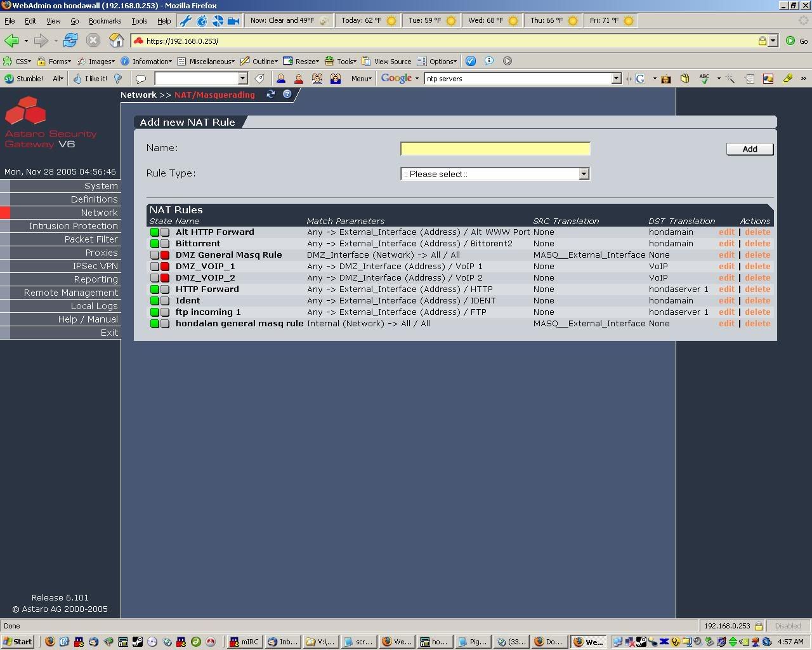Click the Stumble! toolbar button
This screenshot has width=812, height=650.
point(24,79)
